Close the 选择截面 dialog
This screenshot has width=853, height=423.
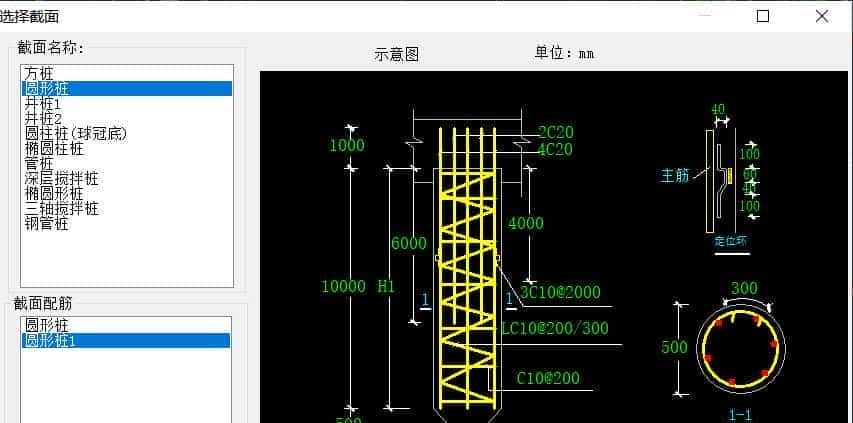click(822, 16)
